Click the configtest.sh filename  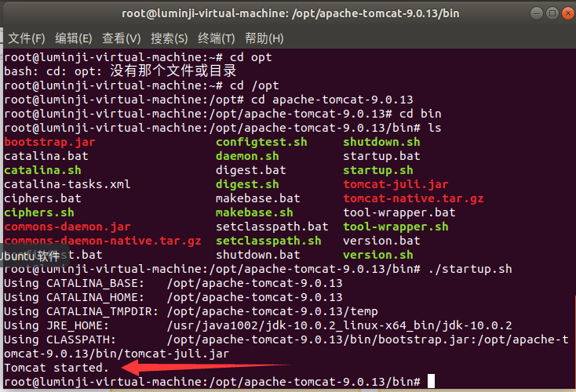pyautogui.click(x=261, y=142)
